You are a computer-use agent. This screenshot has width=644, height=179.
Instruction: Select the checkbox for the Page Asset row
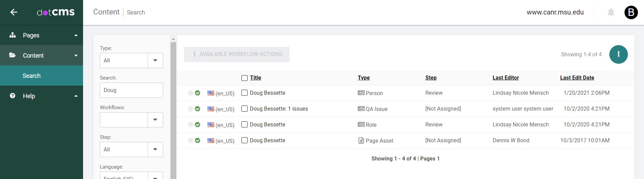pos(244,141)
